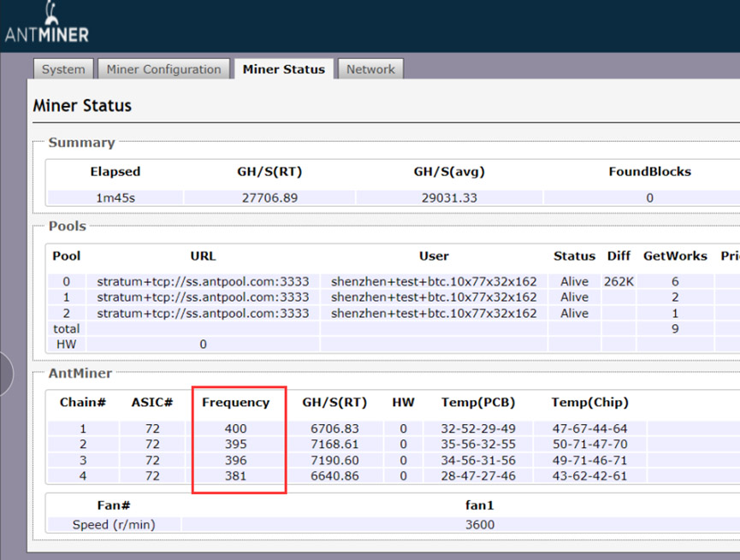Select the highlighted Frequency column header

tap(238, 403)
